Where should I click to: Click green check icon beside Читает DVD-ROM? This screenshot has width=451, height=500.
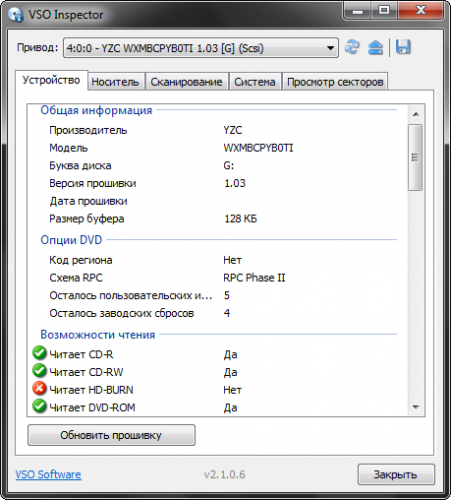39,406
